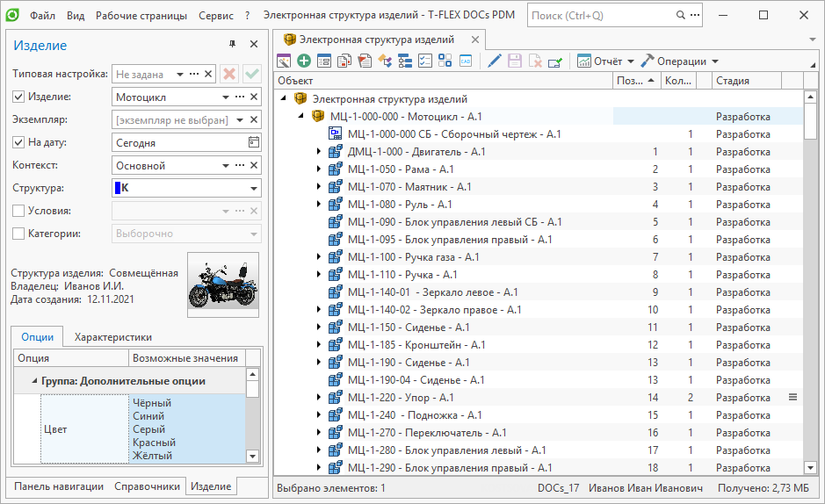
Task: Click the motorcycle thumbnail image
Action: (x=223, y=284)
